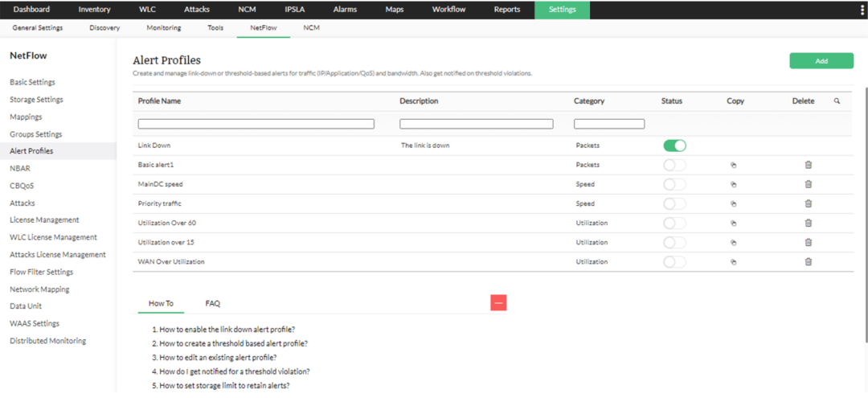Click the Profile Name filter field
Image resolution: width=868 pixels, height=398 pixels.
(x=256, y=124)
